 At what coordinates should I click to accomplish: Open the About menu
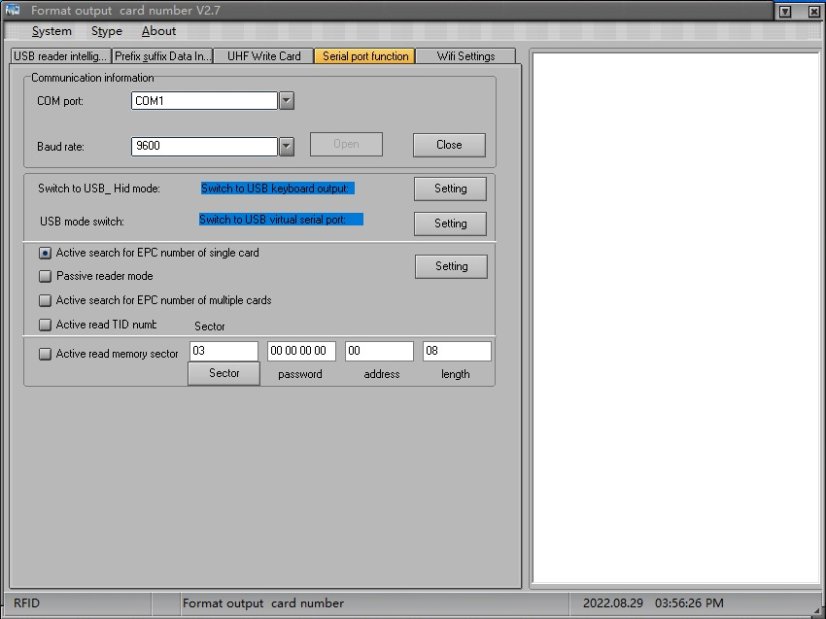158,31
